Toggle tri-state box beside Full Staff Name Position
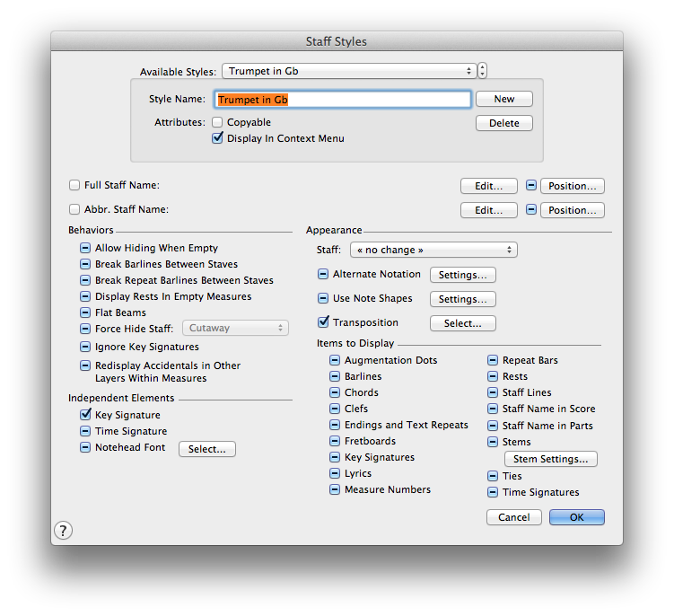This screenshot has height=616, width=674. [530, 186]
